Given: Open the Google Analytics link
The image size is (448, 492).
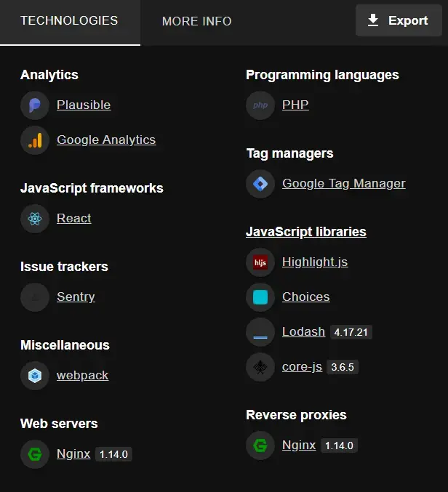Looking at the screenshot, I should pyautogui.click(x=106, y=140).
